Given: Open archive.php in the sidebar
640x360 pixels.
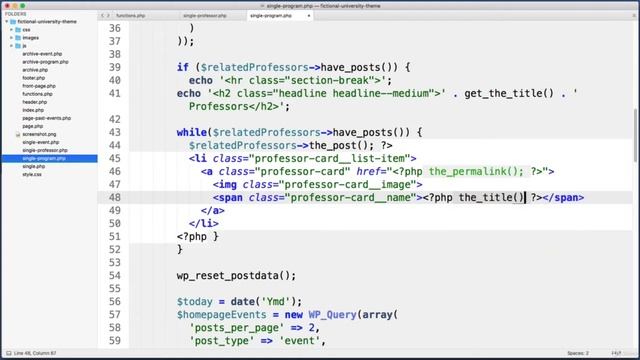Looking at the screenshot, I should click(35, 70).
